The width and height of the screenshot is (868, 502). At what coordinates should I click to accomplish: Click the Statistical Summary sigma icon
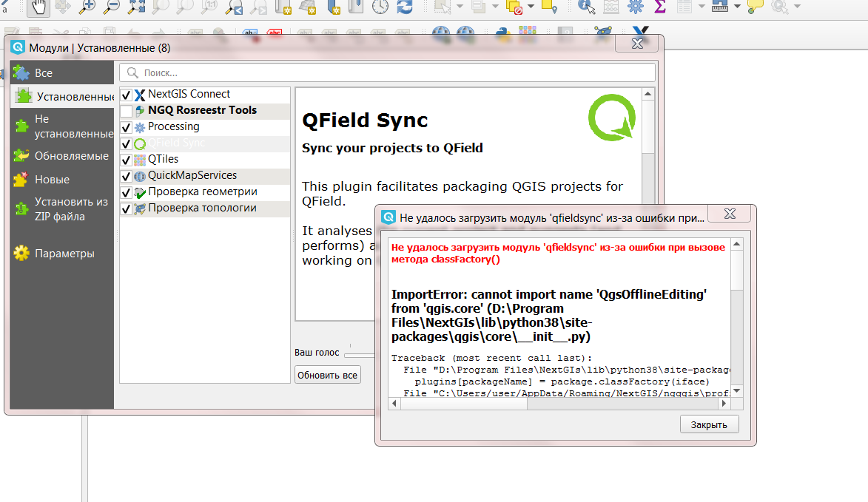659,7
